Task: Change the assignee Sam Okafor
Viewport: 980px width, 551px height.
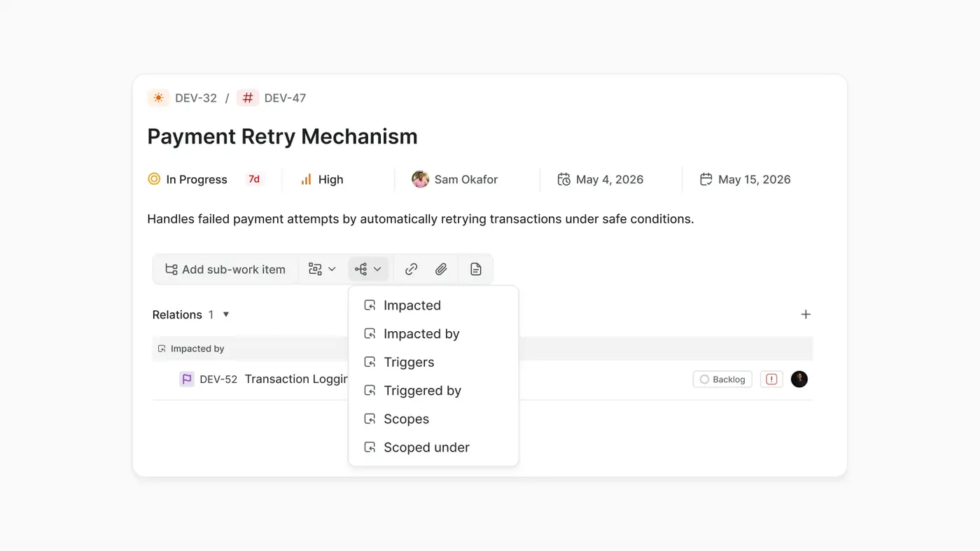Action: point(455,179)
